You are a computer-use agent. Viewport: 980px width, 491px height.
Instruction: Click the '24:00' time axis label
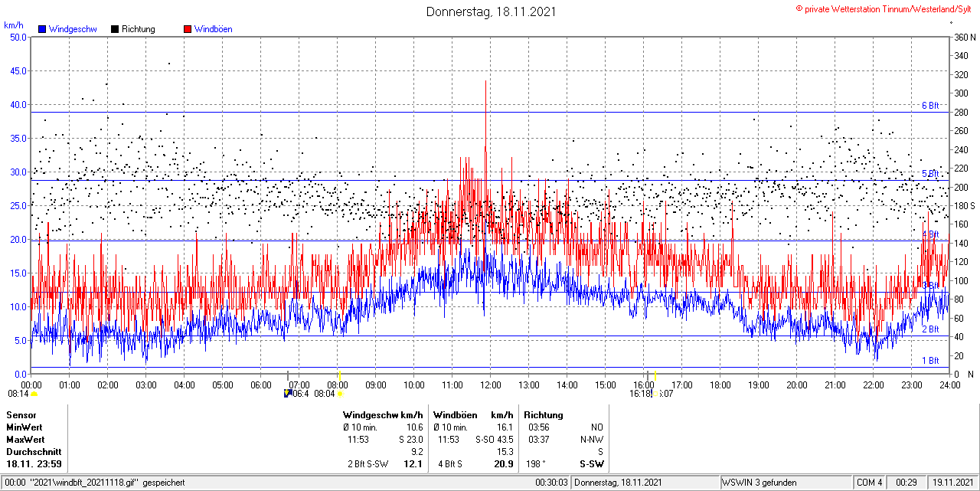pos(949,385)
